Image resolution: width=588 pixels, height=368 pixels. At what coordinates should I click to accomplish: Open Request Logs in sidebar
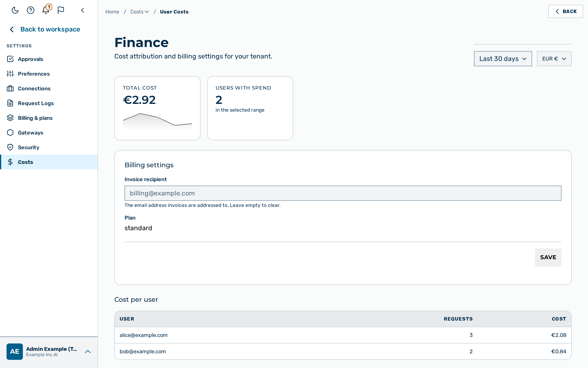click(49, 103)
